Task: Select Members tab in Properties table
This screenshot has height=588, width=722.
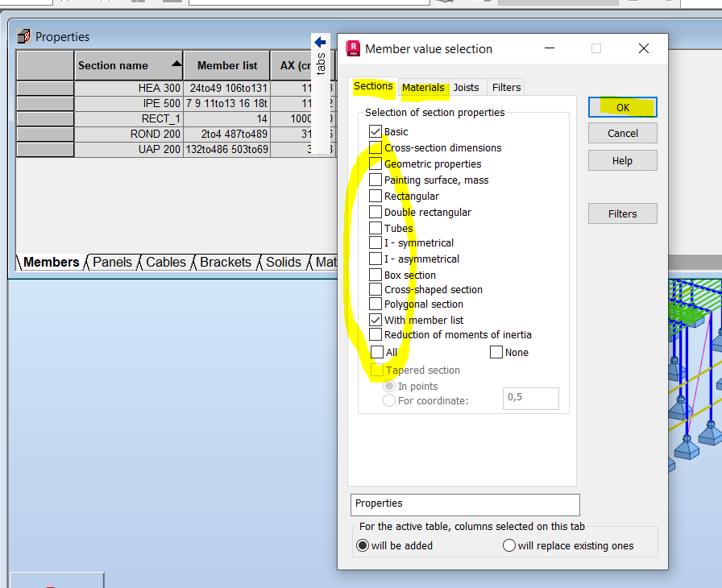Action: click(x=51, y=262)
